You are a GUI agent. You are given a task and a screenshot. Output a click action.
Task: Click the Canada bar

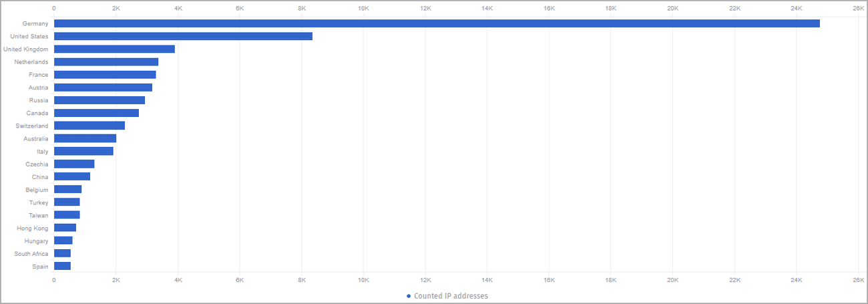click(96, 113)
